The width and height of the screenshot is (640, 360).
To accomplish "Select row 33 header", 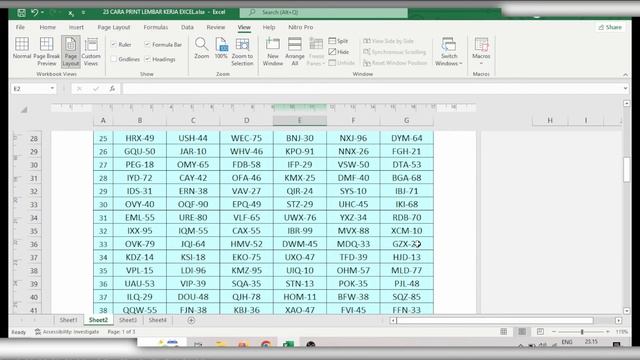I will pos(33,204).
